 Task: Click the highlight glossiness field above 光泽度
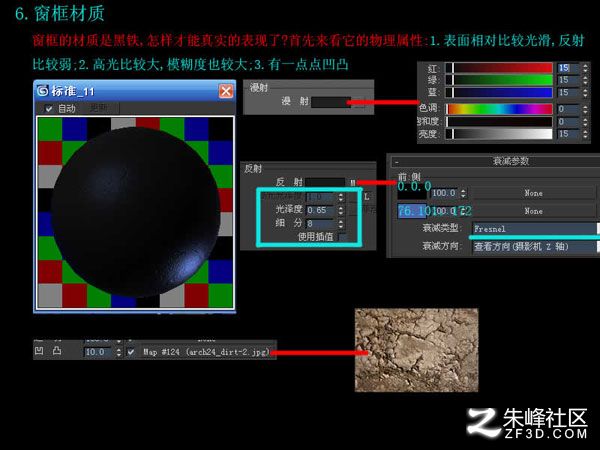321,197
